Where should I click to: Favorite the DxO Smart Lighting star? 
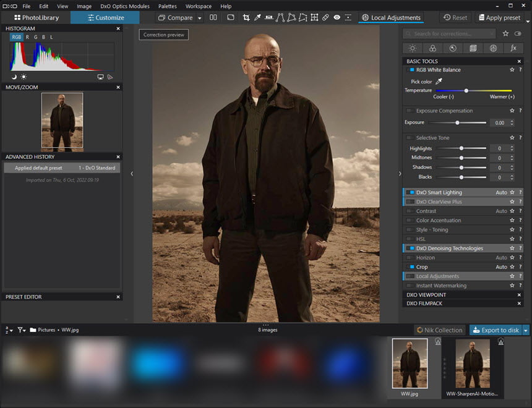coord(512,192)
